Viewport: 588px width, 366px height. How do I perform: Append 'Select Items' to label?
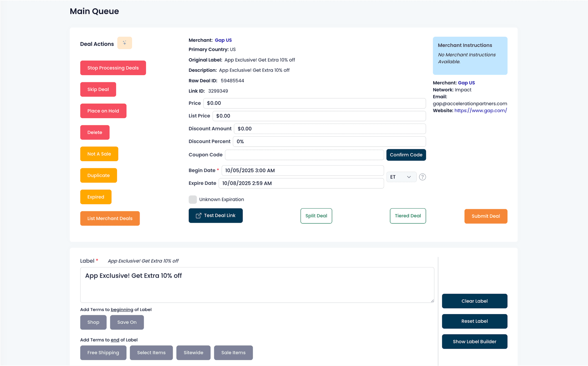151,353
